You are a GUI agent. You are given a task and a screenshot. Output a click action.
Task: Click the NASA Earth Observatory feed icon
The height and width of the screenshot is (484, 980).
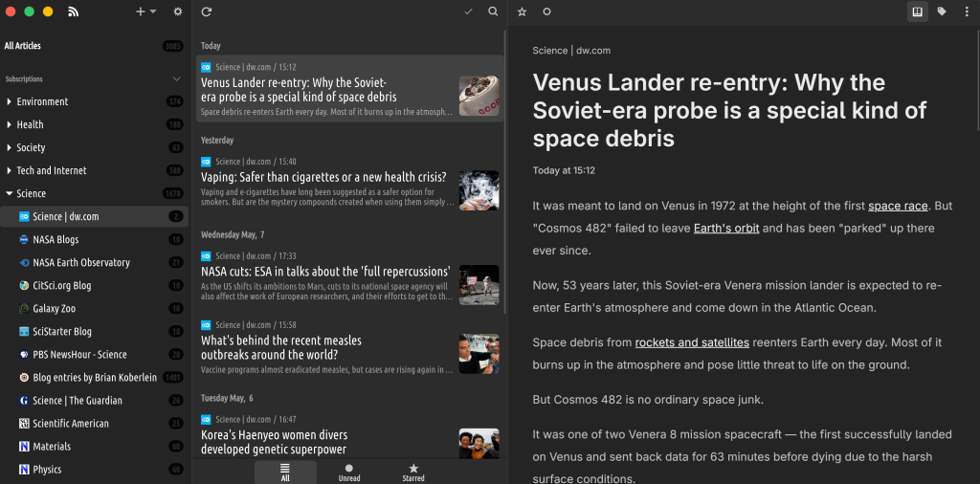24,263
